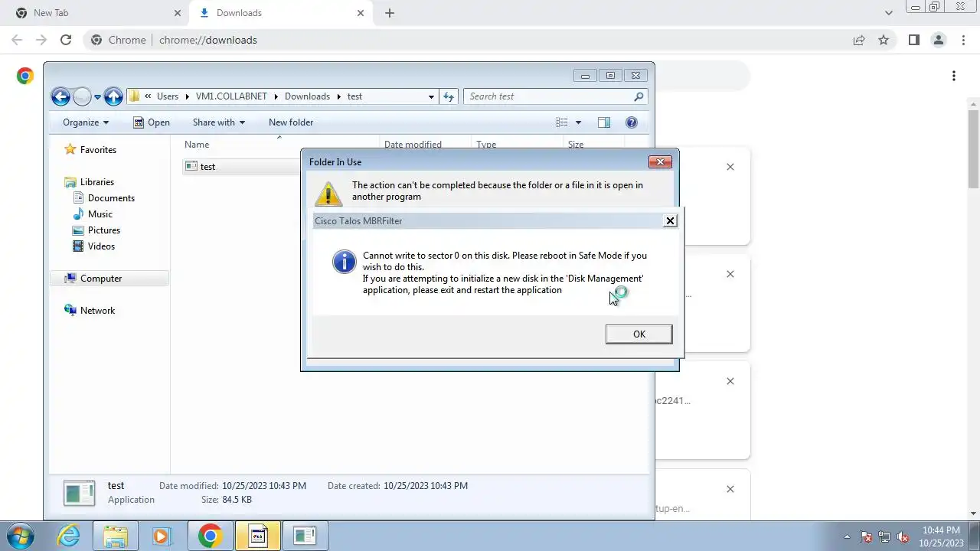Open Pictures library in navigation pane
The image size is (980, 551).
pos(104,230)
